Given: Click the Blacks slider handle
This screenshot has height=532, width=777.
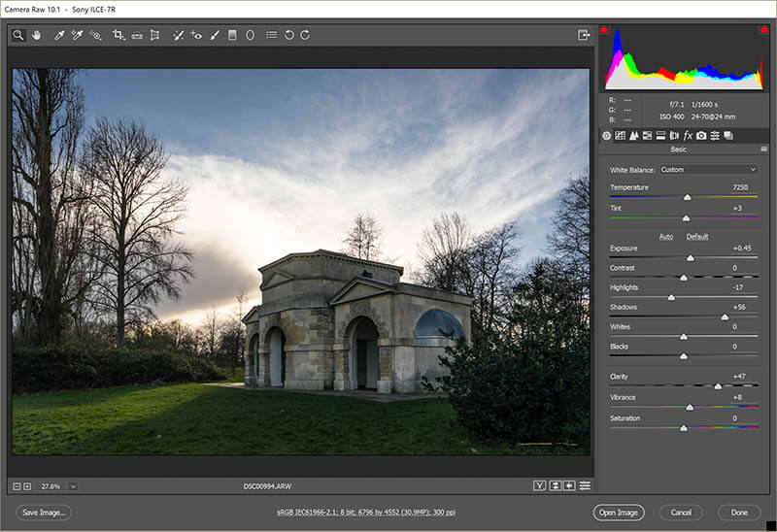Looking at the screenshot, I should click(684, 356).
